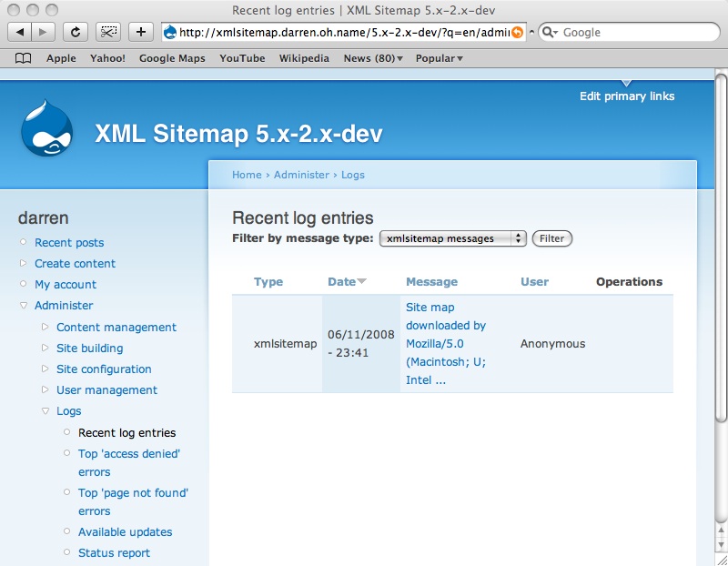Click the 'Anonymous' user cell
728x566 pixels.
tap(552, 344)
